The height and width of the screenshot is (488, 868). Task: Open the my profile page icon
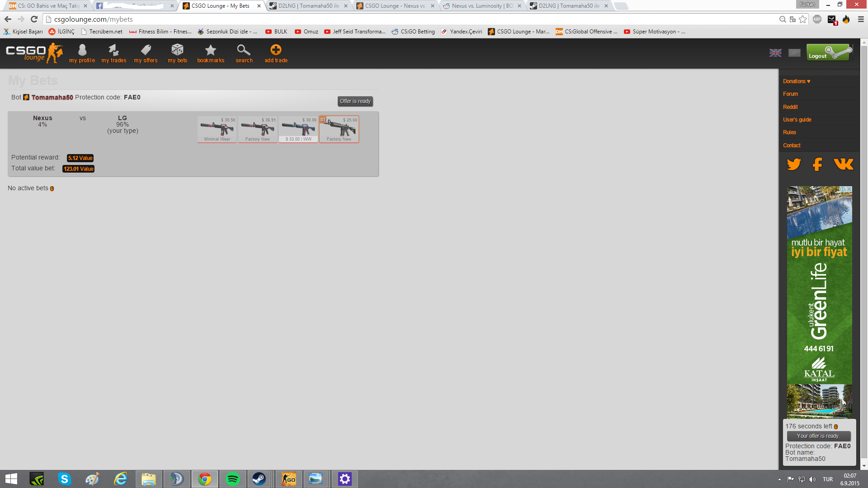coord(82,53)
